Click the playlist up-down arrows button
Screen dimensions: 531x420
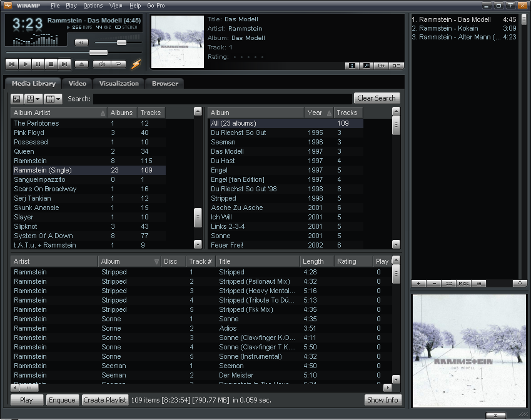(520, 283)
